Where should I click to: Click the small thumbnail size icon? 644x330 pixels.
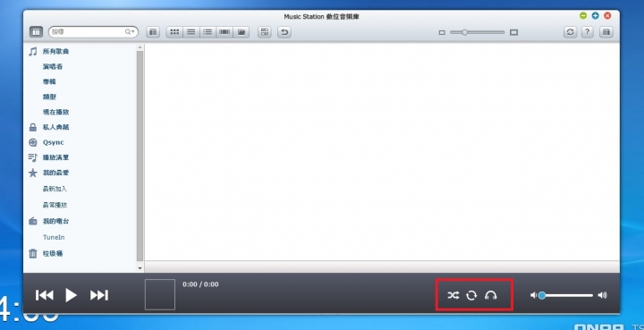(442, 32)
